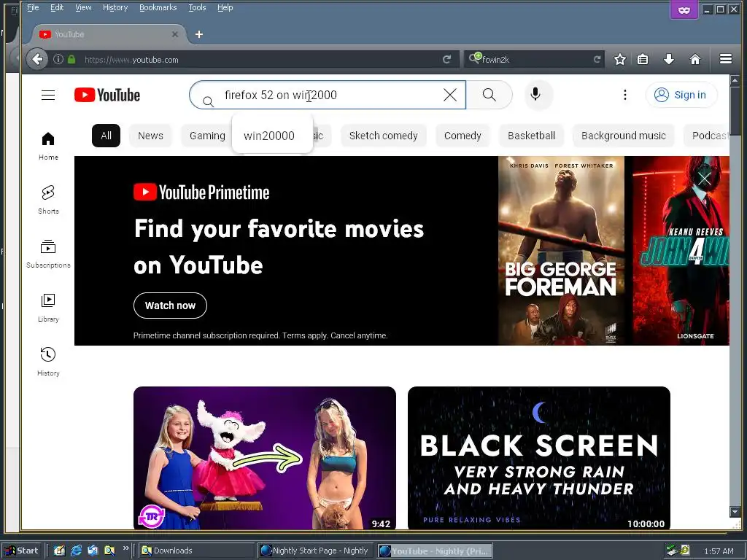The height and width of the screenshot is (560, 747).
Task: Open the downloads arrow in toolbar
Action: (x=669, y=60)
